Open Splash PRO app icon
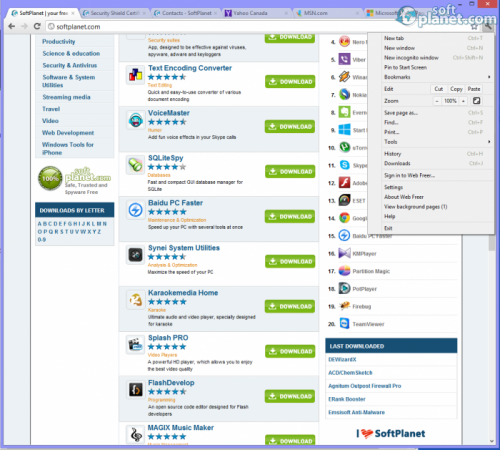The image size is (500, 450). (x=136, y=345)
